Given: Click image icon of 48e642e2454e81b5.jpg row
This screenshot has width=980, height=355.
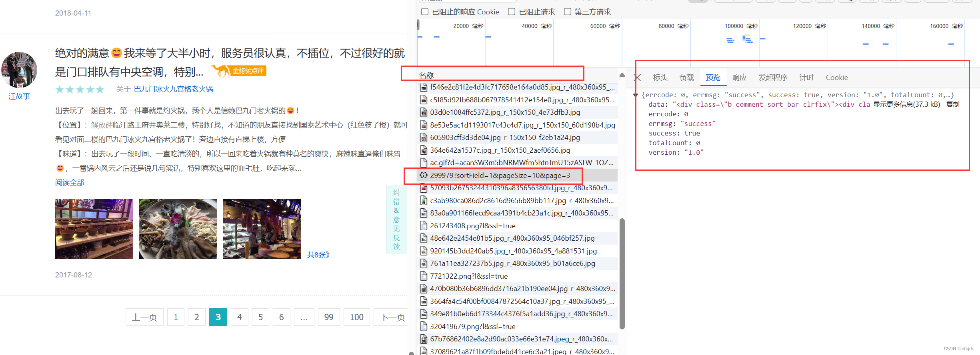Looking at the screenshot, I should (x=423, y=238).
